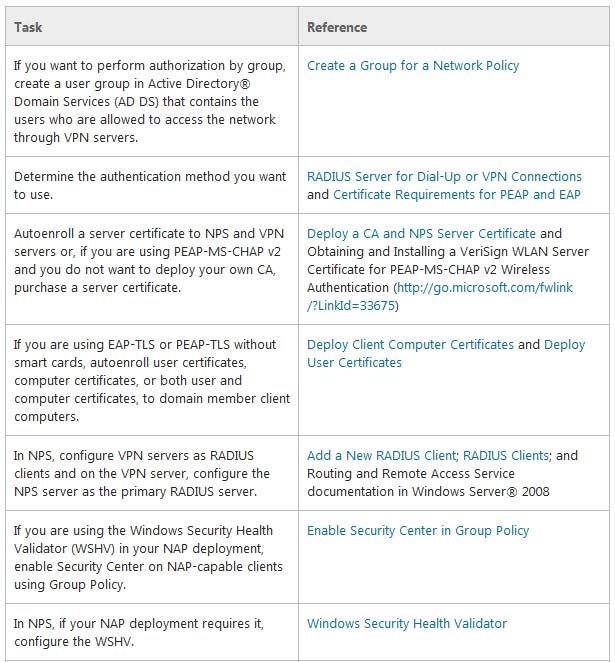Screen dimensions: 615x662
Task: Click the configure VPN servers as RADIUS clients text
Action: point(141,474)
